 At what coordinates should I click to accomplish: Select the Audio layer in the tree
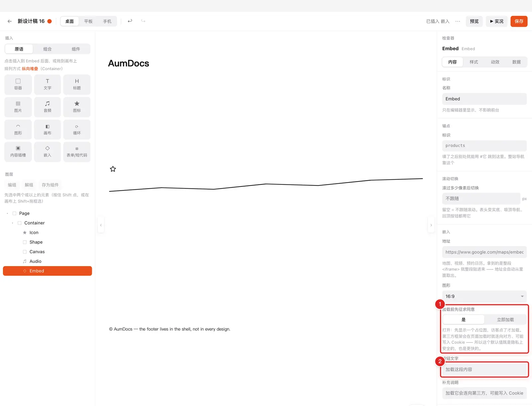point(48,261)
